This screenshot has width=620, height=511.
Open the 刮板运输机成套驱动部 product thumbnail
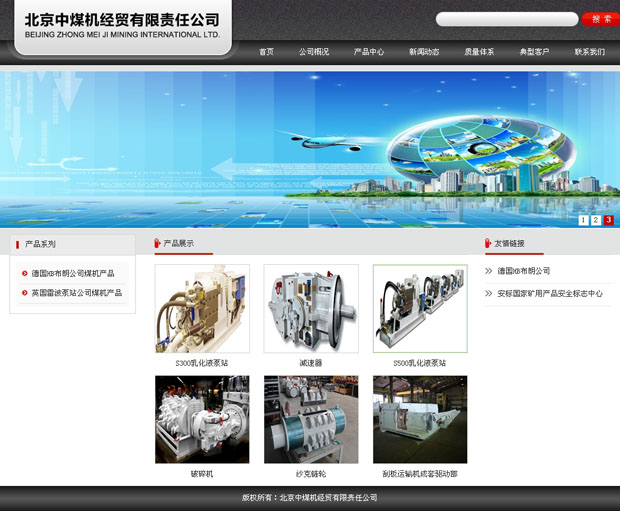point(420,419)
